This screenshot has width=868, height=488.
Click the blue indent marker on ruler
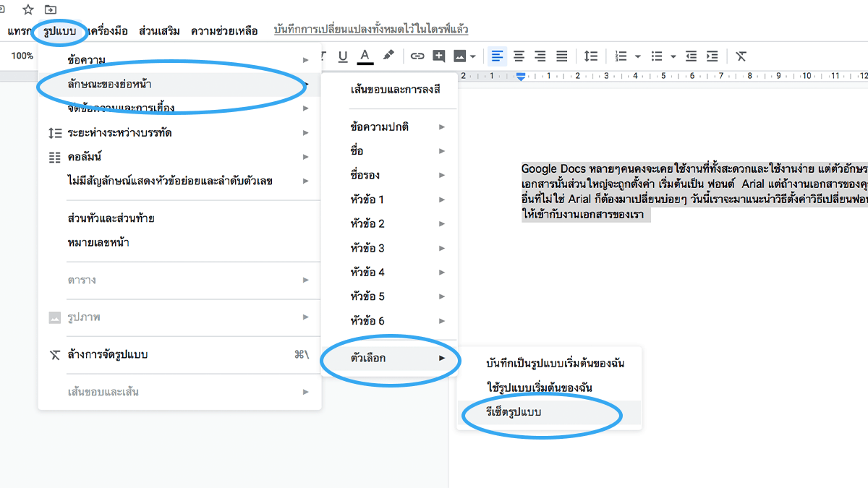tap(520, 76)
